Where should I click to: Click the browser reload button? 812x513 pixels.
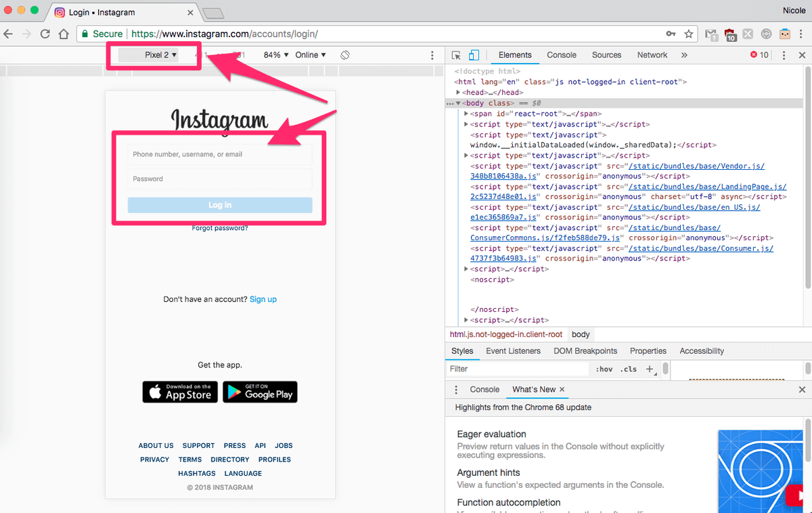tap(45, 33)
